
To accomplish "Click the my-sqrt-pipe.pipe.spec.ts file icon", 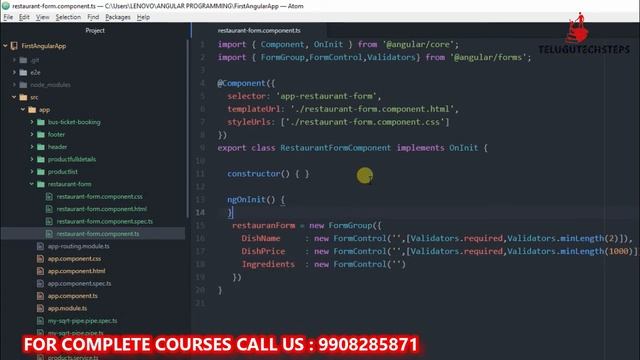I will [40, 321].
